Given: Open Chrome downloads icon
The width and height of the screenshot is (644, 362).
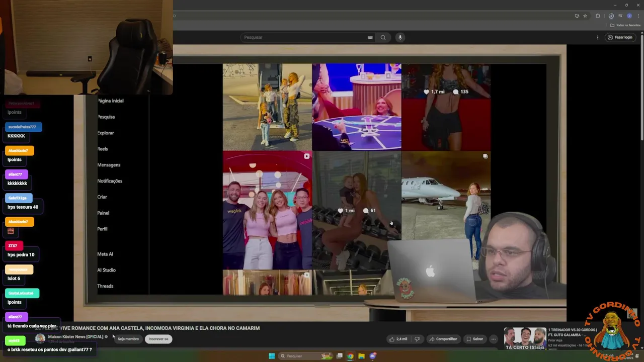Looking at the screenshot, I should 611,16.
